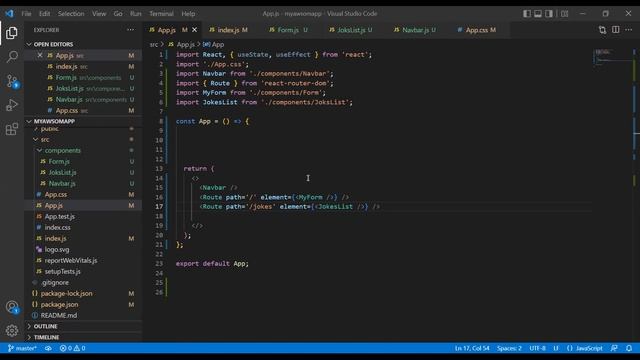Expand the Outline section
640x360 pixels.
(45, 327)
